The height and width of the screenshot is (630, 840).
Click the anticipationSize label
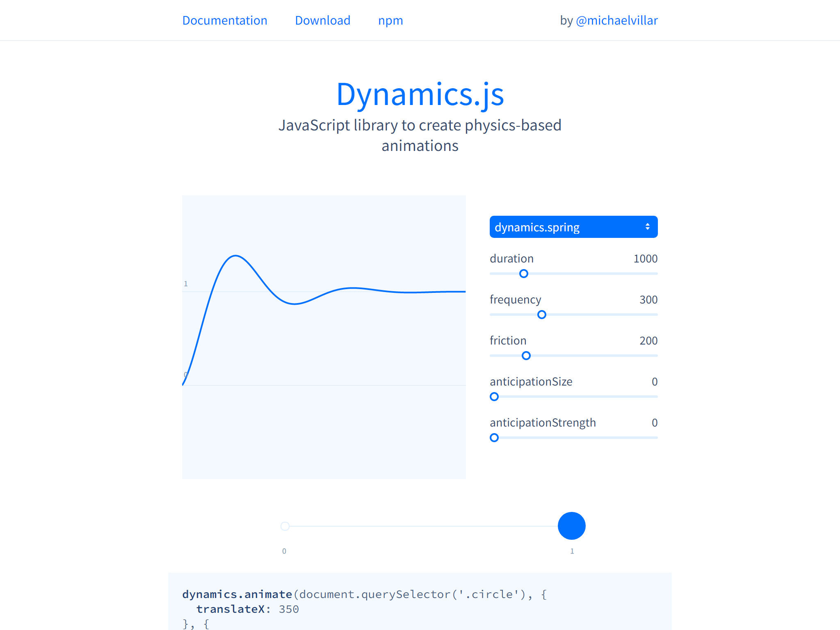pos(531,382)
